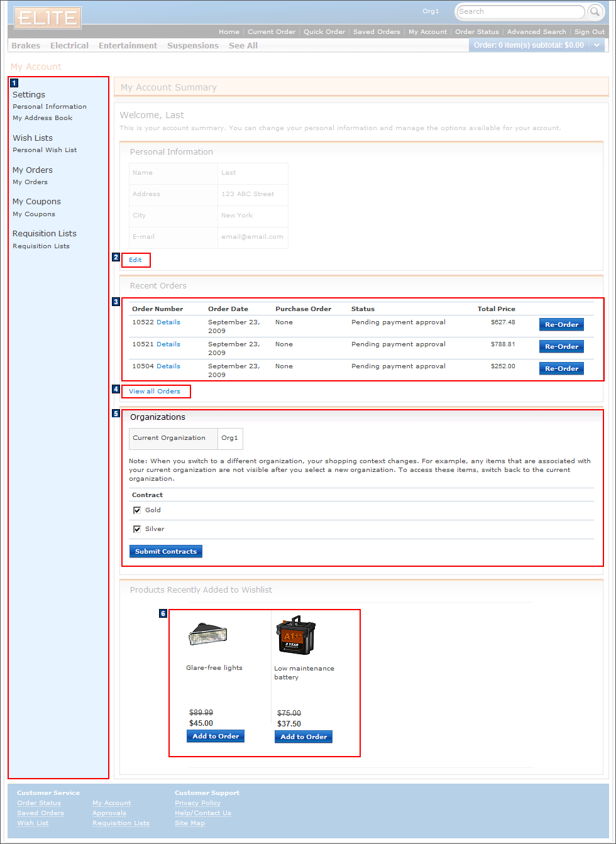Open Quick Order from top menu
616x844 pixels.
(324, 32)
